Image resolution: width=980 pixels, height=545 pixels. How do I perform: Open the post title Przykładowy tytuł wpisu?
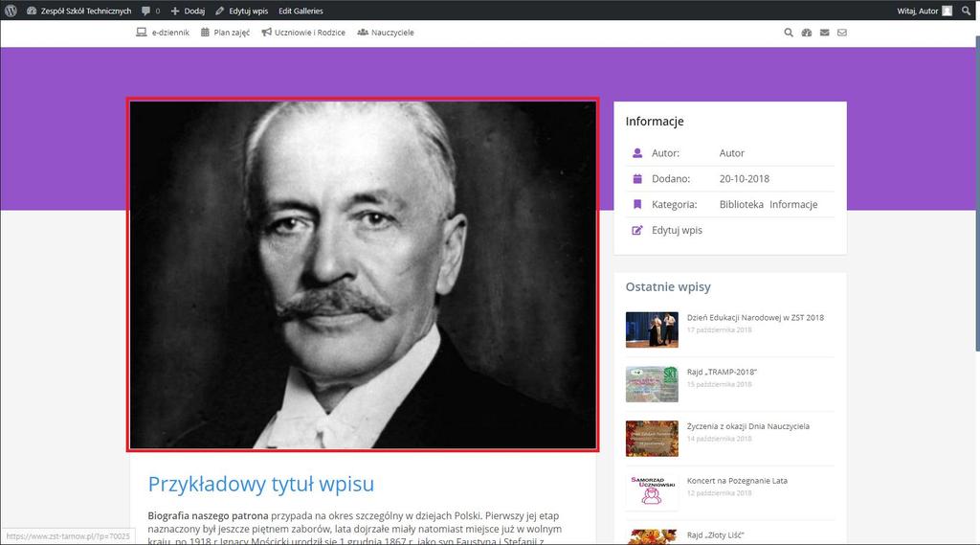(x=260, y=484)
